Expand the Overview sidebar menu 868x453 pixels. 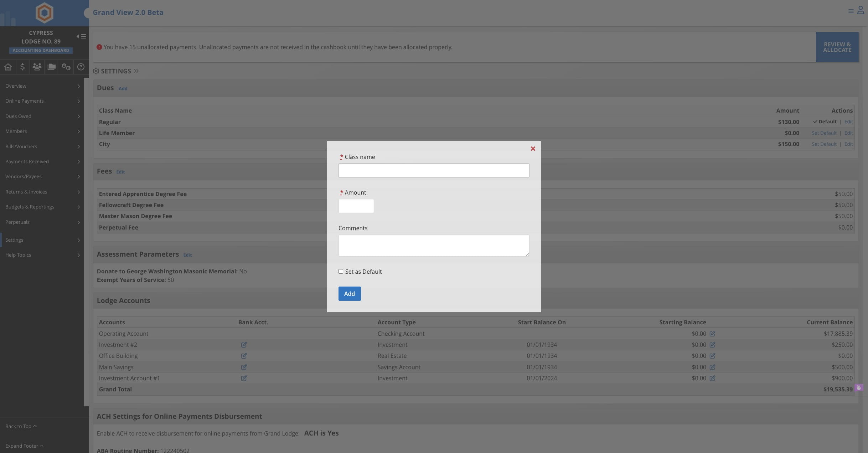pos(42,86)
